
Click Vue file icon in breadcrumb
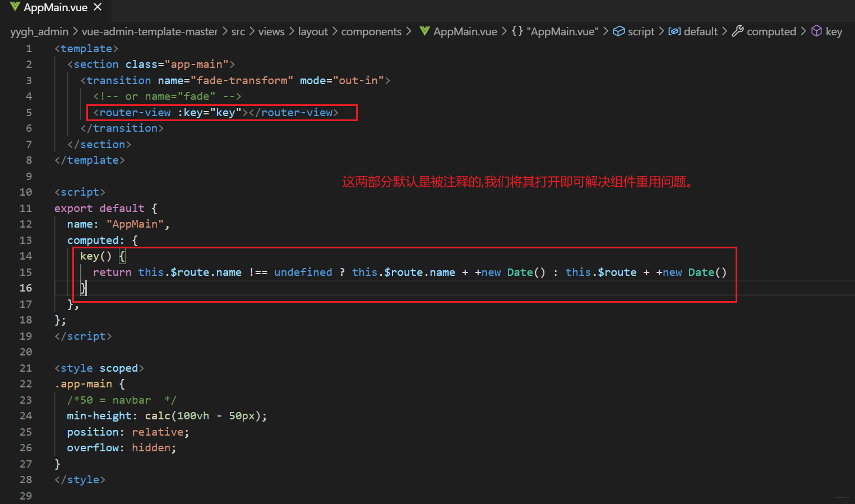click(x=424, y=31)
